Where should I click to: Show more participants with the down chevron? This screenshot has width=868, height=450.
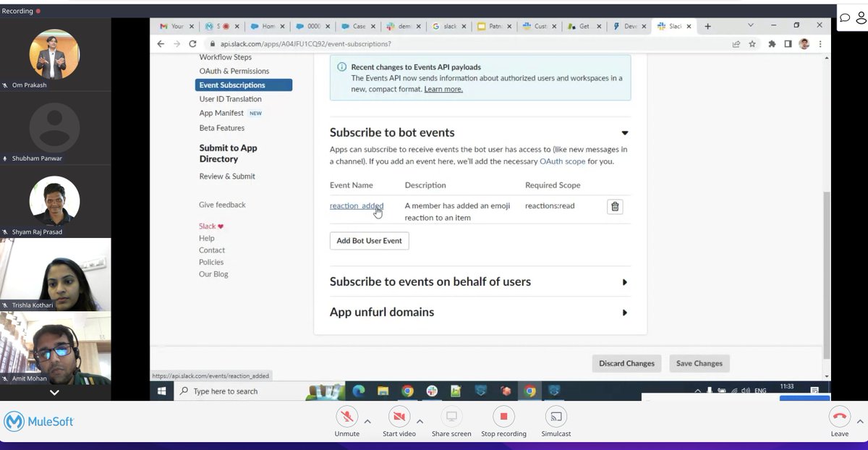coord(54,392)
